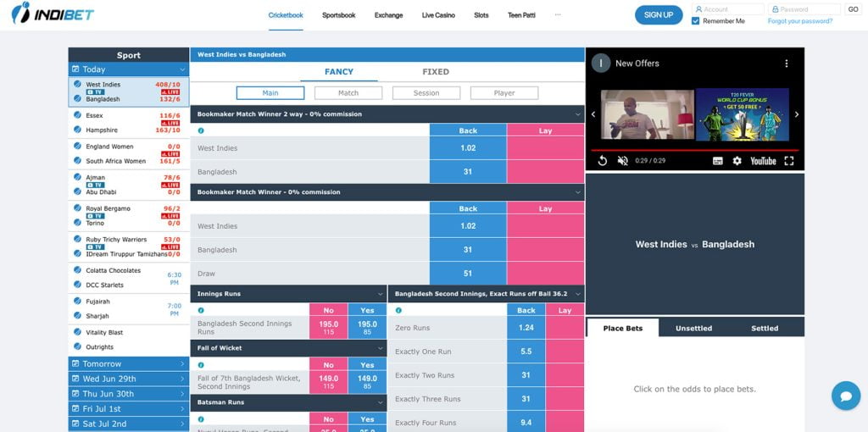Click the video progress bar
This screenshot has width=868, height=432.
(695, 150)
